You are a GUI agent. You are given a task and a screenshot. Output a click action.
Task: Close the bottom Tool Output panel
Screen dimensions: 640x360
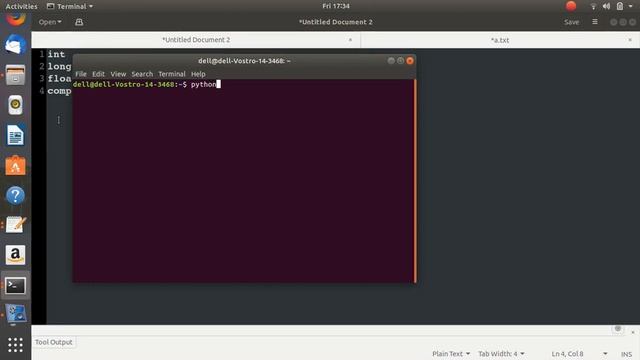coord(633,333)
